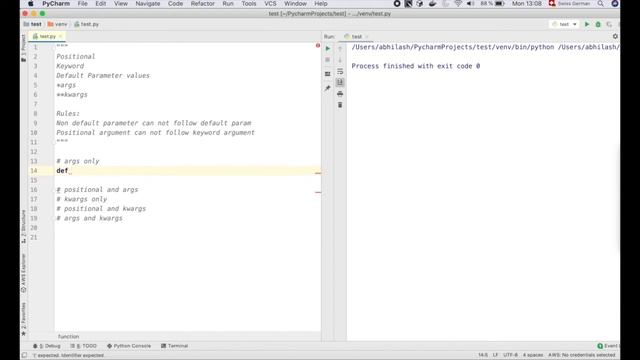The width and height of the screenshot is (640, 360).
Task: Open the Help menu
Action: [x=321, y=4]
